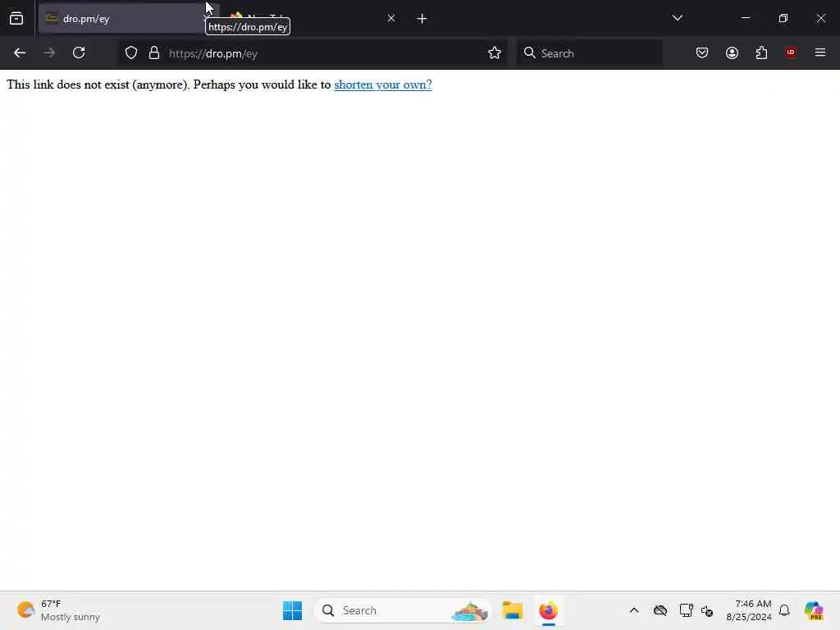Show hidden system tray icons

coord(634,610)
